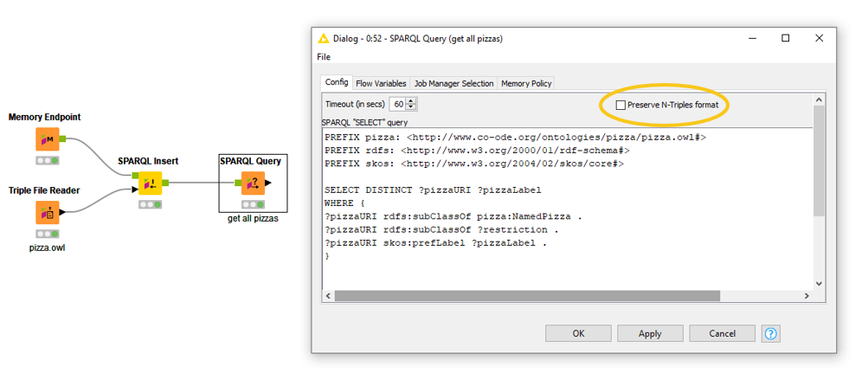Image resolution: width=868 pixels, height=386 pixels.
Task: Open help with the blue question mark button
Action: point(770,333)
